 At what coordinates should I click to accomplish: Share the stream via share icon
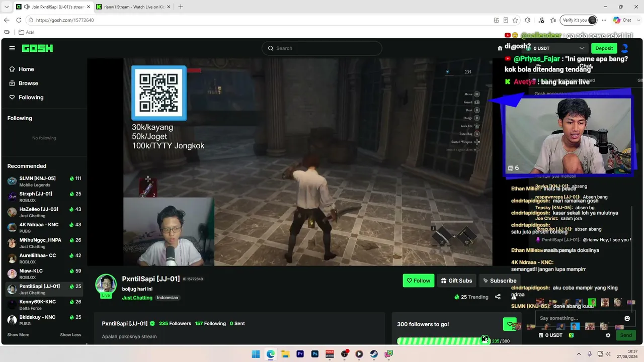(x=498, y=297)
